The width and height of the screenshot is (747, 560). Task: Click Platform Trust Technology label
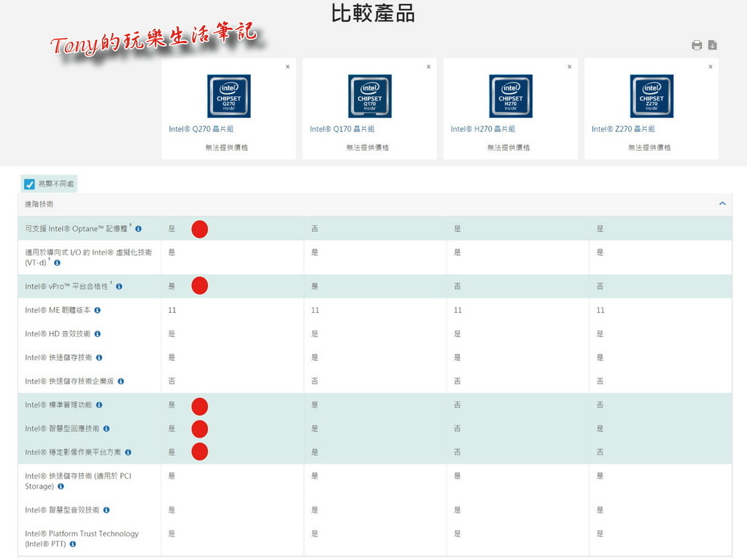pyautogui.click(x=82, y=539)
